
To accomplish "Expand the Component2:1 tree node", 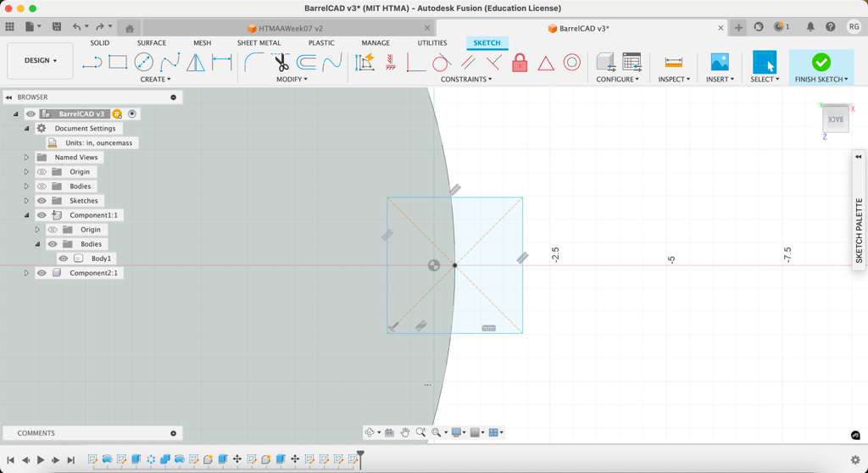I will [26, 273].
